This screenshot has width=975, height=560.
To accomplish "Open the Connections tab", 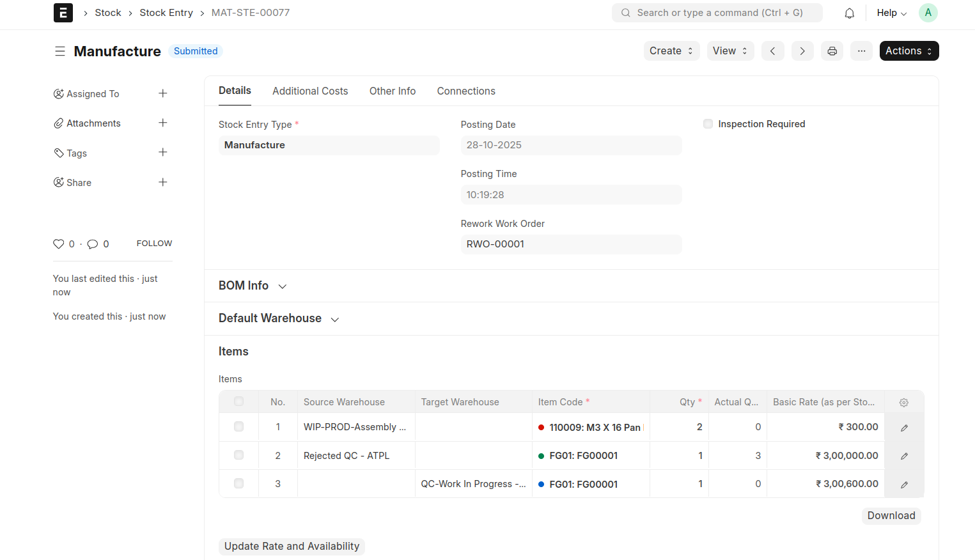I will point(465,91).
